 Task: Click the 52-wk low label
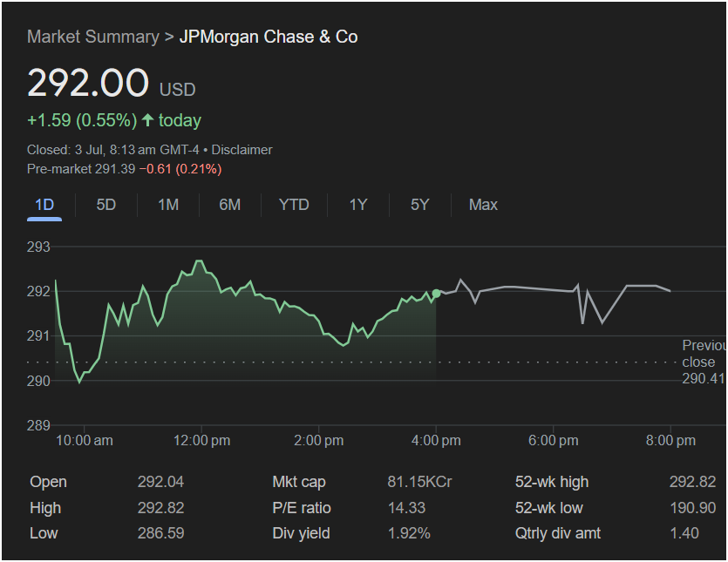tap(548, 508)
